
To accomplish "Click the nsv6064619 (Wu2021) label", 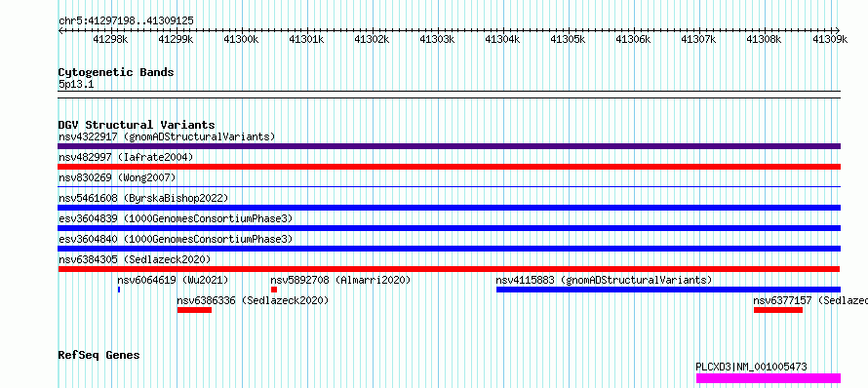I will pyautogui.click(x=173, y=280).
